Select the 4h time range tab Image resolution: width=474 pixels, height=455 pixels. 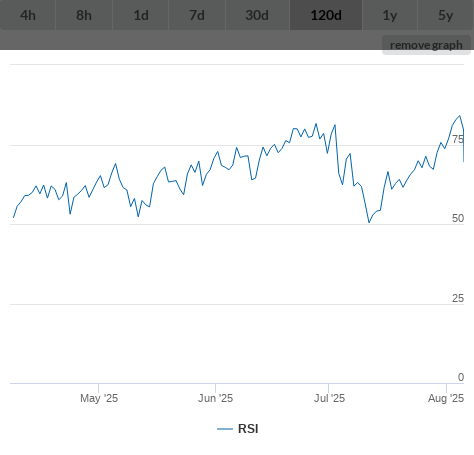[28, 15]
